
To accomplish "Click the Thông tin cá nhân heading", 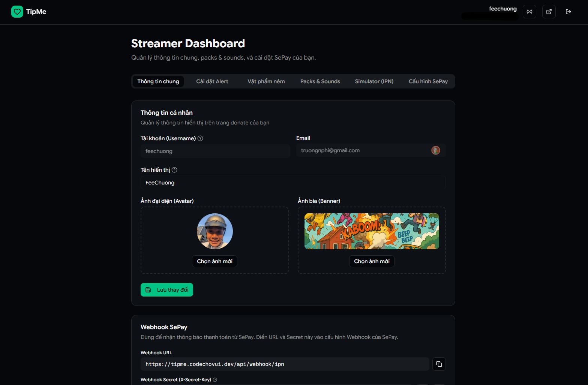I will 166,112.
